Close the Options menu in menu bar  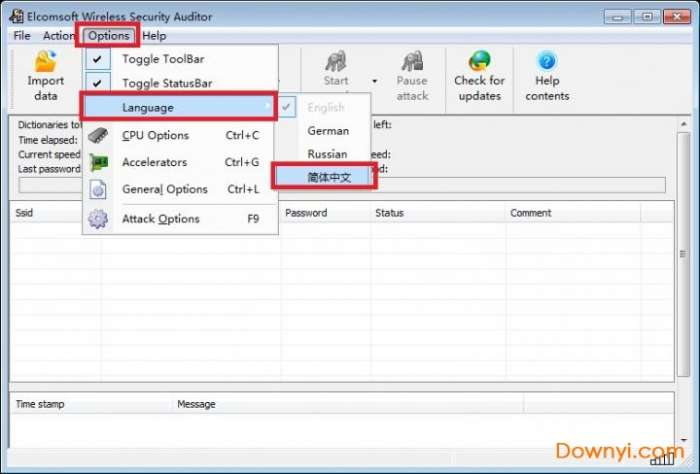click(x=108, y=36)
